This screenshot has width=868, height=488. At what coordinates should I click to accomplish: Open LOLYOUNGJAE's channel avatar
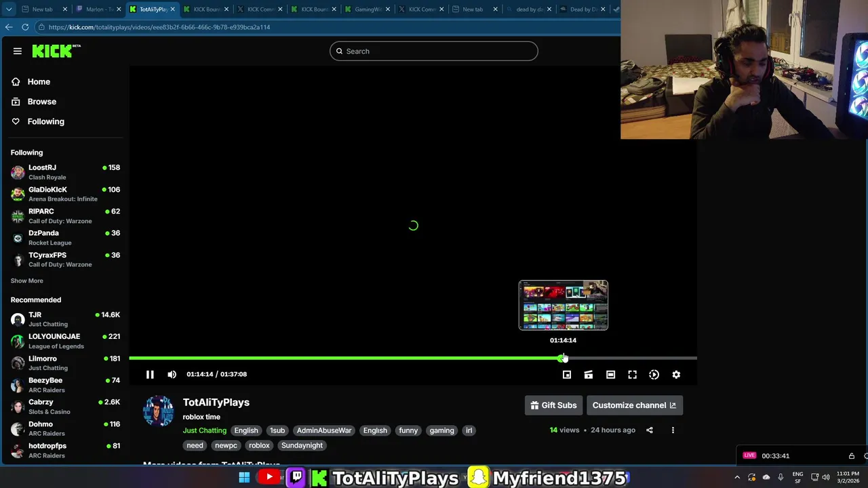click(x=18, y=341)
